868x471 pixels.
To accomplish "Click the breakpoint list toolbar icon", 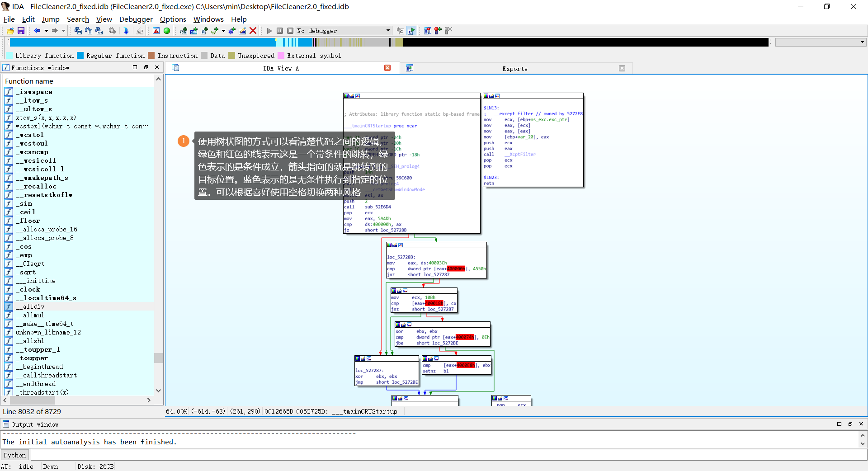I will coord(427,31).
